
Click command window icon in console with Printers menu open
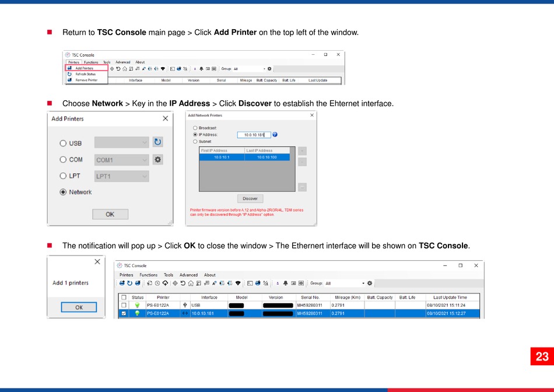pyautogui.click(x=173, y=69)
